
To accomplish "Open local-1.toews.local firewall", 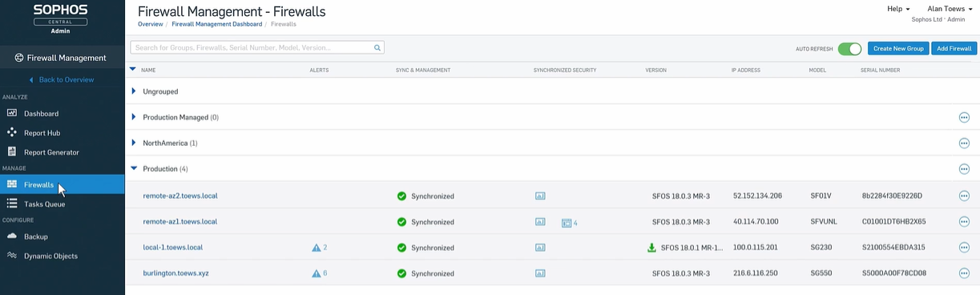I will (173, 248).
